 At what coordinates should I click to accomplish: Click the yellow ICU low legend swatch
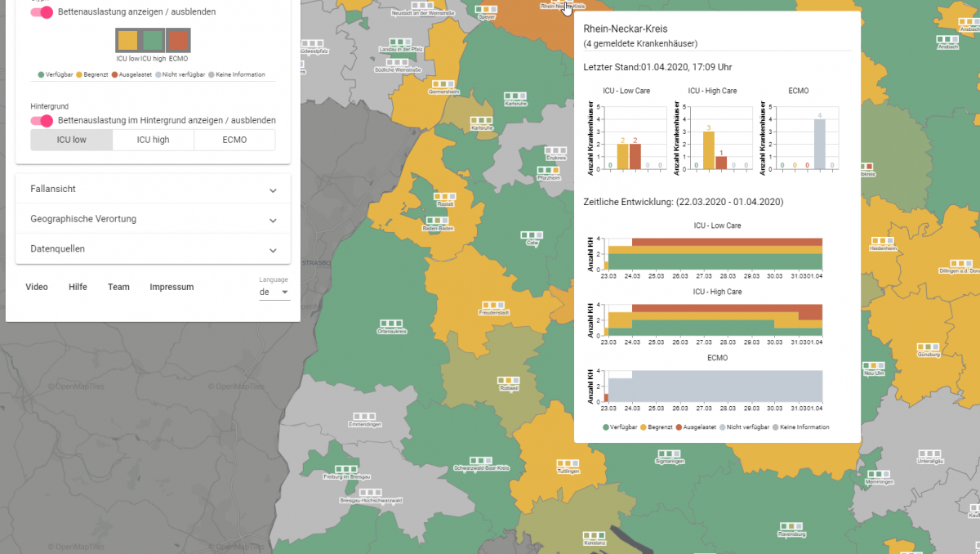point(128,40)
